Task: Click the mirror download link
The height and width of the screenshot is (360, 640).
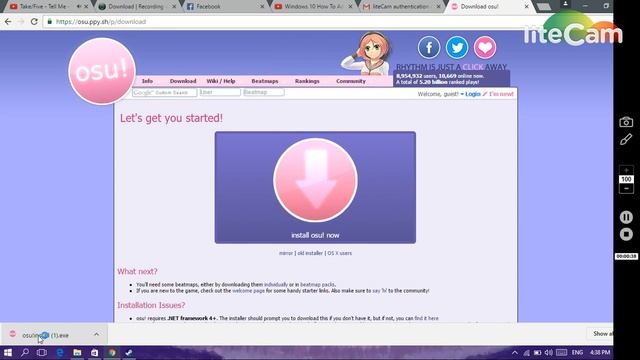Action: point(286,253)
